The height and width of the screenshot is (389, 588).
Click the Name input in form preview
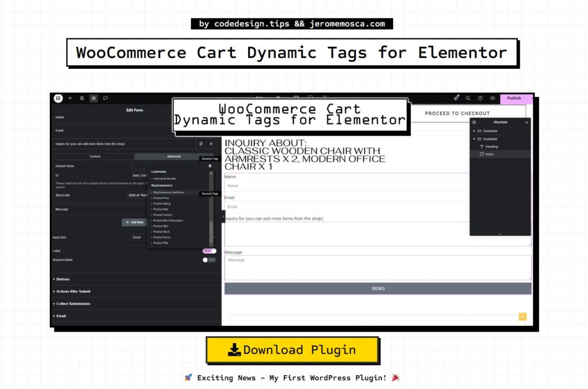346,186
